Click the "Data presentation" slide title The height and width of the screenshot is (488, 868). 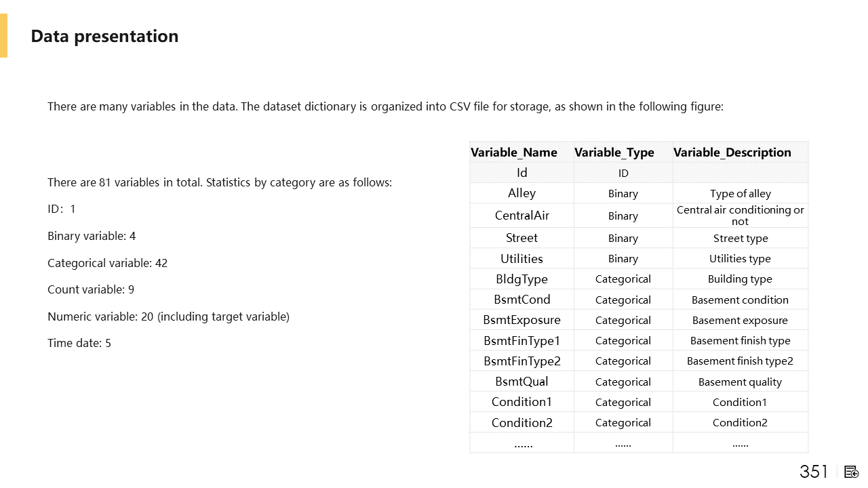(105, 37)
